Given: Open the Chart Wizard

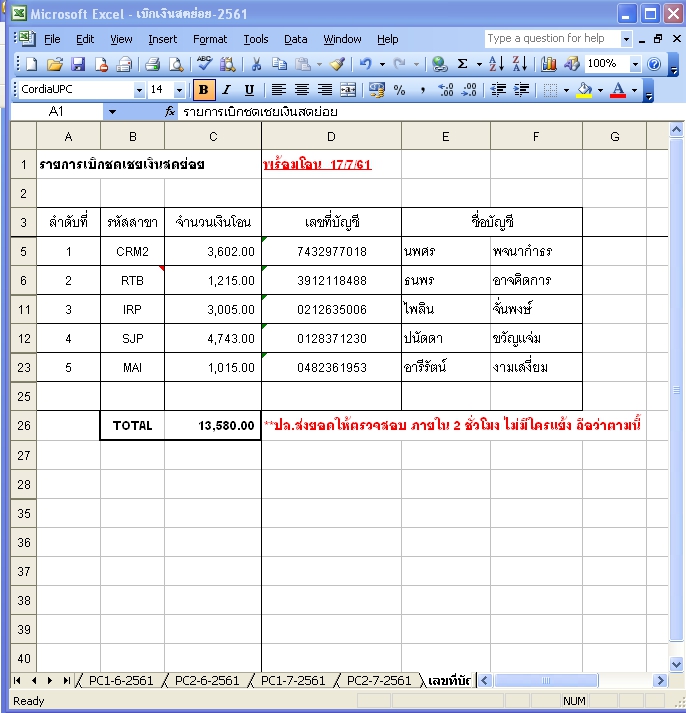Looking at the screenshot, I should click(x=548, y=64).
